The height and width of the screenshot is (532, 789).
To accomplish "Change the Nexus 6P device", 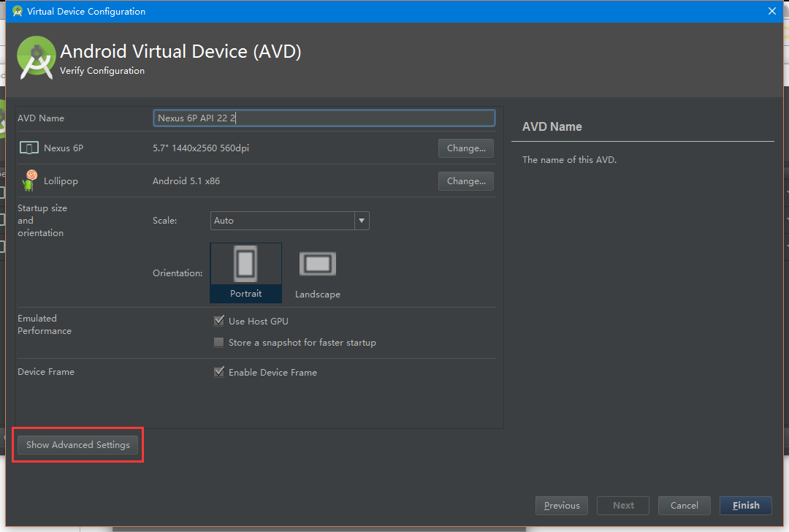I will click(465, 148).
